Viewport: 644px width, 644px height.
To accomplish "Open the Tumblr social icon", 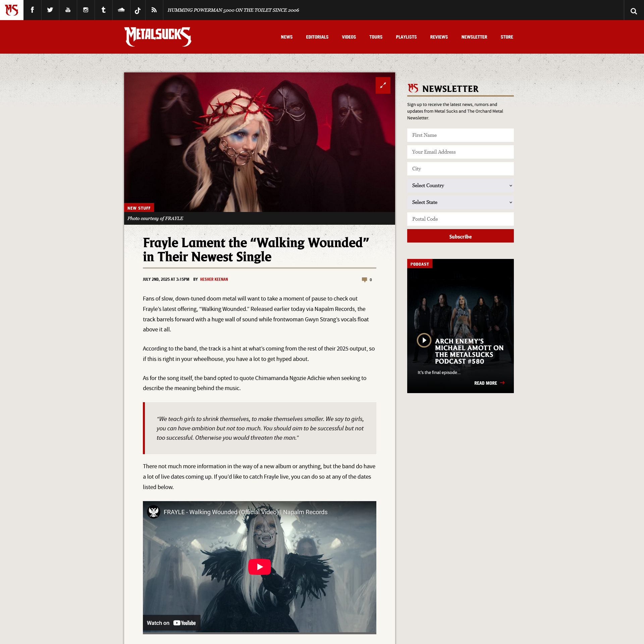I will pos(103,10).
